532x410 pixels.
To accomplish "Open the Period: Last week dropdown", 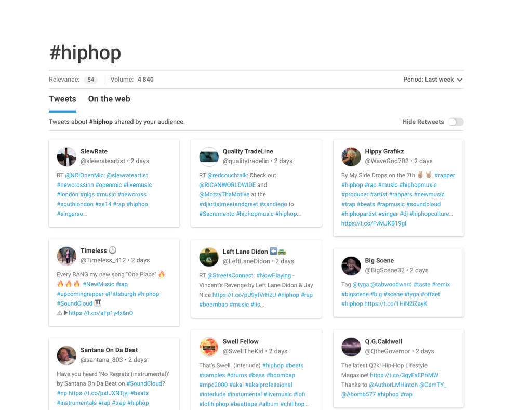I will pyautogui.click(x=429, y=80).
